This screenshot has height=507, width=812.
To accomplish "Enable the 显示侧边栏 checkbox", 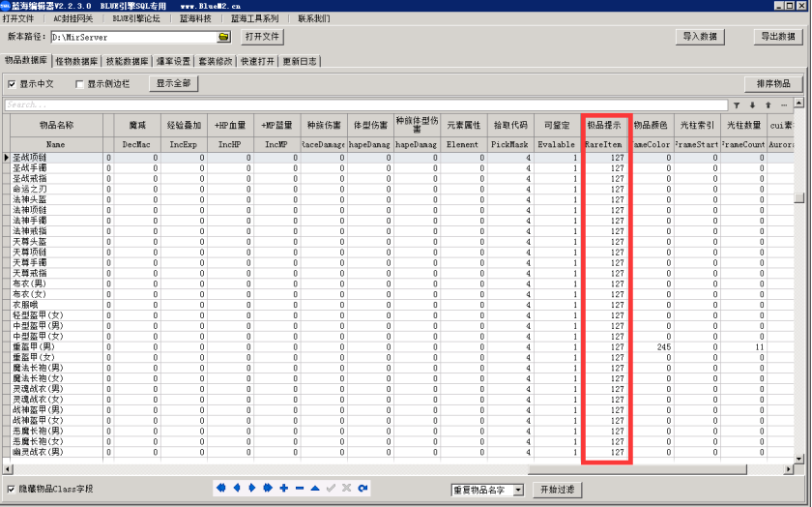I will [x=79, y=84].
